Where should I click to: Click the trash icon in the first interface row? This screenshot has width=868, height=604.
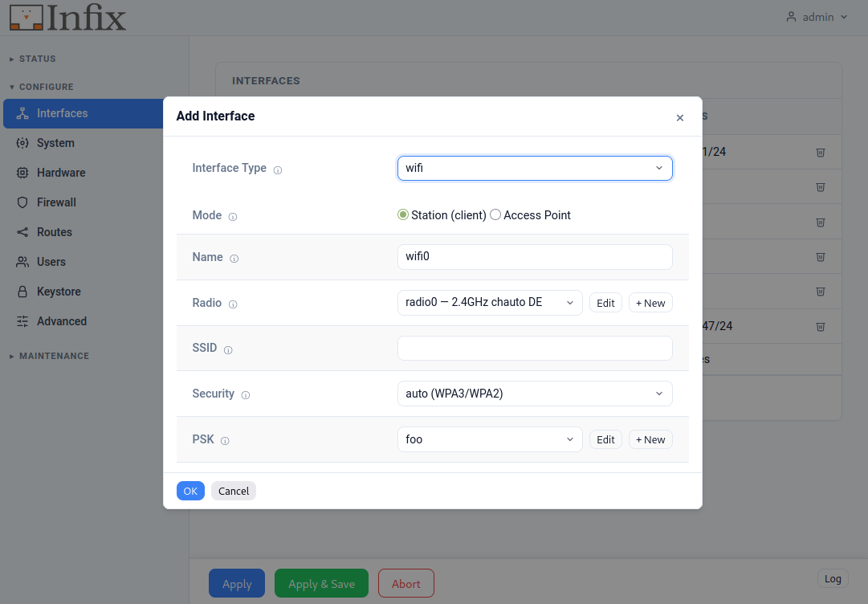(x=821, y=153)
